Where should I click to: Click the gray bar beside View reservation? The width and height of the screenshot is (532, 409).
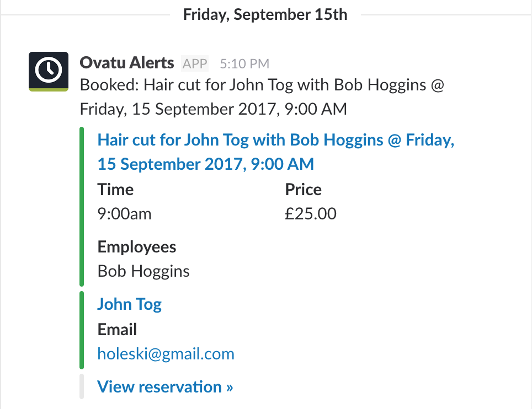[x=82, y=386]
